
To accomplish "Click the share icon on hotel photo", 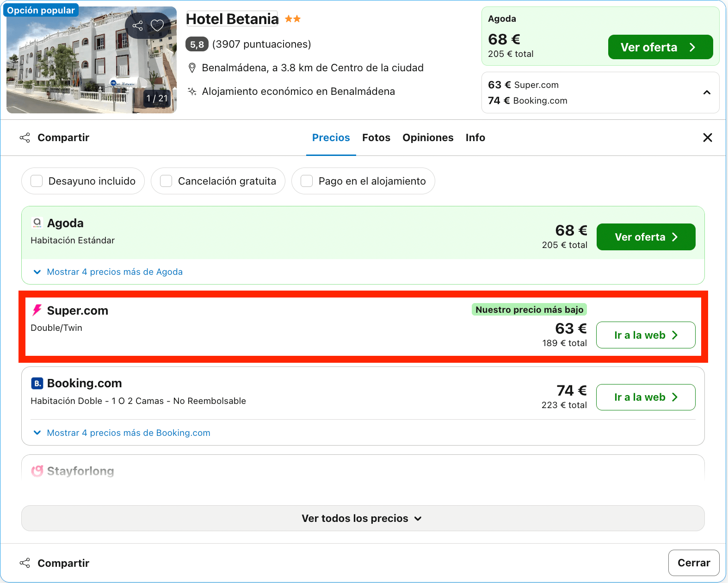I will pos(137,25).
